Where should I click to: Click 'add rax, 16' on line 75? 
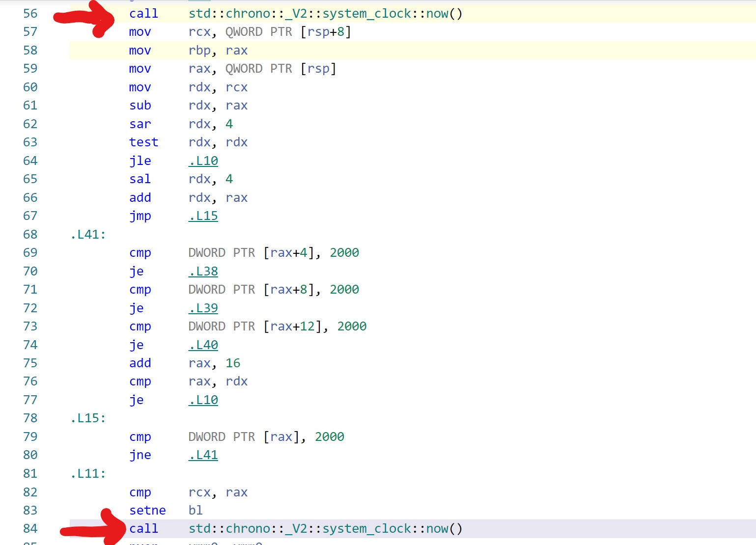coord(185,363)
